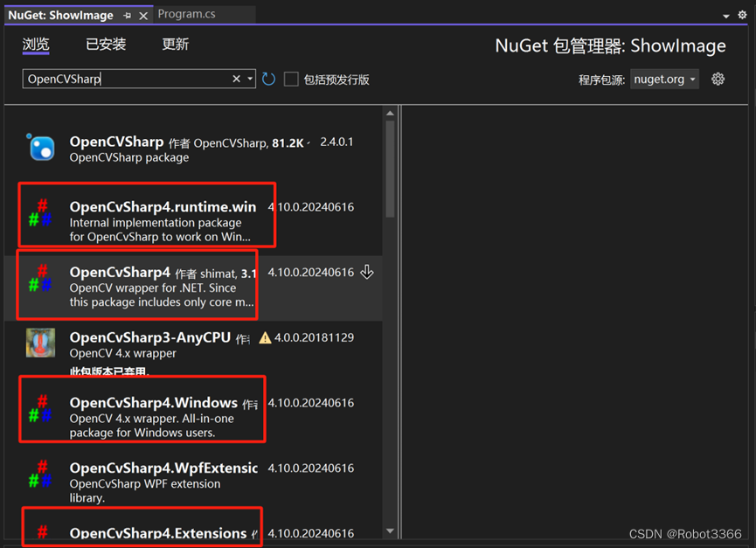Click the OpenCvSharp3-AnyCPU mandrill icon
Image resolution: width=756 pixels, height=548 pixels.
(40, 343)
